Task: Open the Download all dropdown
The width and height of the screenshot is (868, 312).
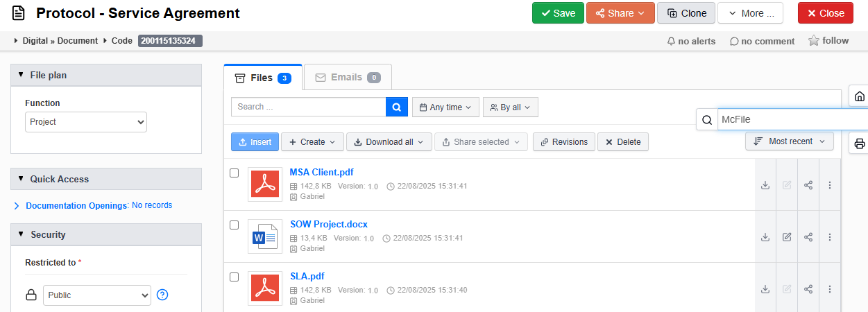Action: point(389,141)
